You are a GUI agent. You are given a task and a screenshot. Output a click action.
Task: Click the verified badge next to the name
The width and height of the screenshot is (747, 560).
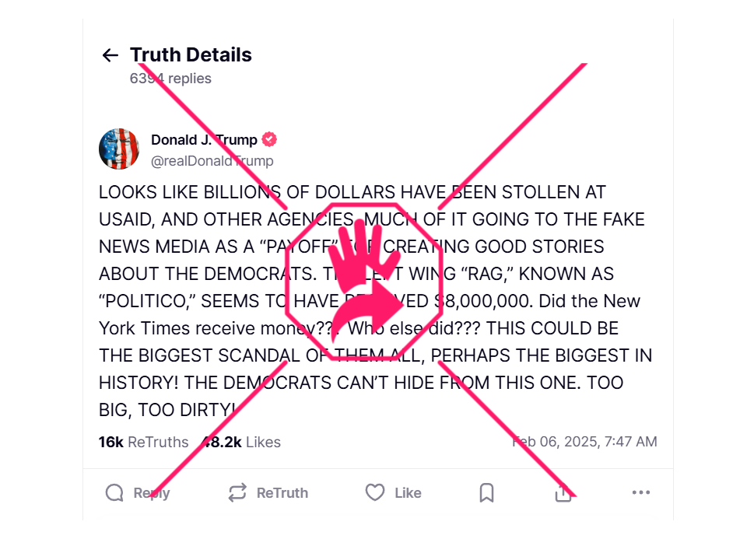[x=269, y=140]
